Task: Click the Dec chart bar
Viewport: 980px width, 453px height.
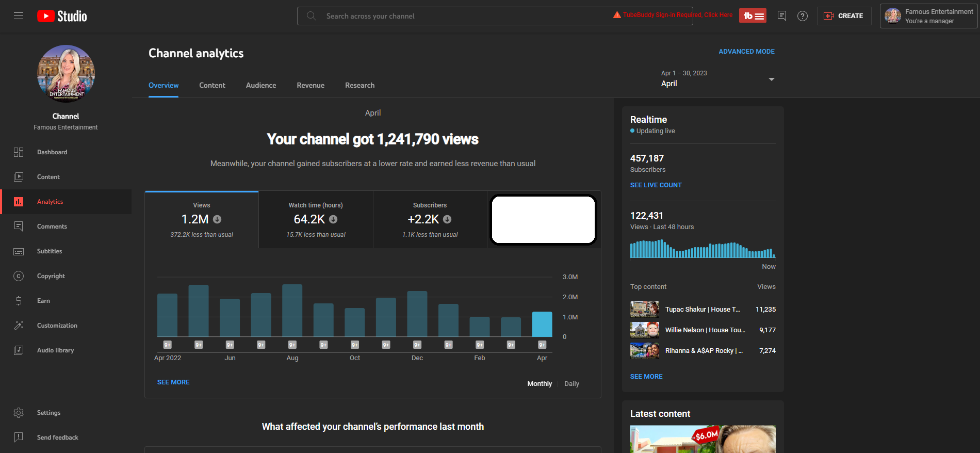Action: [417, 314]
